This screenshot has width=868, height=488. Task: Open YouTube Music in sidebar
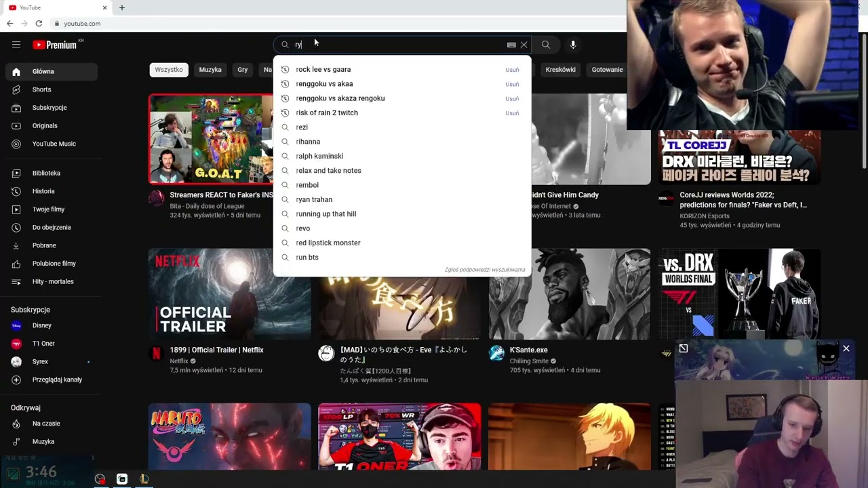pyautogui.click(x=52, y=144)
